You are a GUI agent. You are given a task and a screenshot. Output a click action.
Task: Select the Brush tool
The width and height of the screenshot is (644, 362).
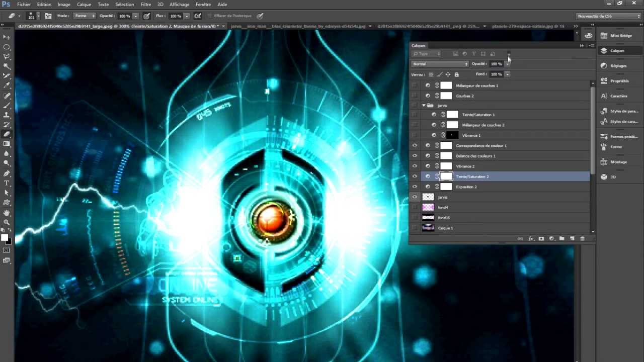pyautogui.click(x=7, y=105)
